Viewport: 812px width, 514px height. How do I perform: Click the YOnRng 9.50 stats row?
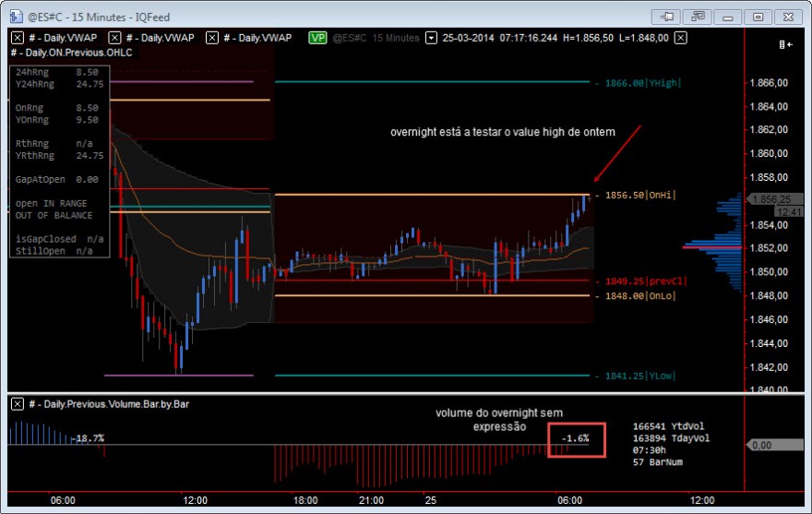[x=57, y=120]
